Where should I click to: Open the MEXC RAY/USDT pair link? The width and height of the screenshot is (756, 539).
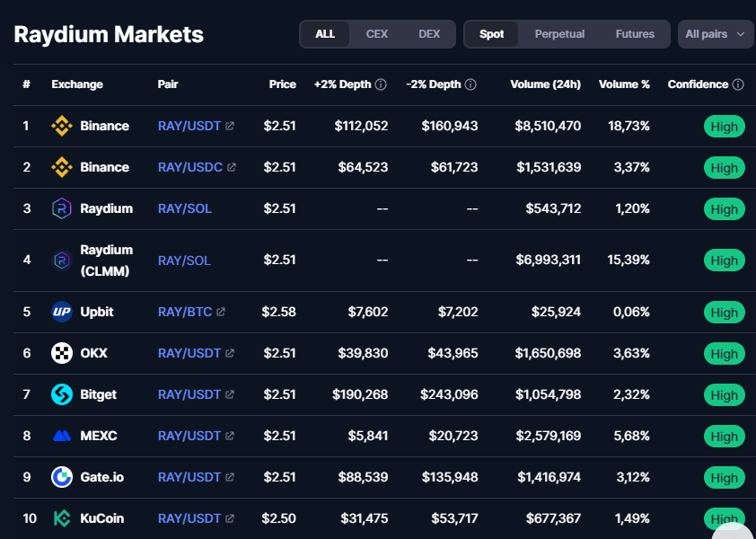point(189,437)
